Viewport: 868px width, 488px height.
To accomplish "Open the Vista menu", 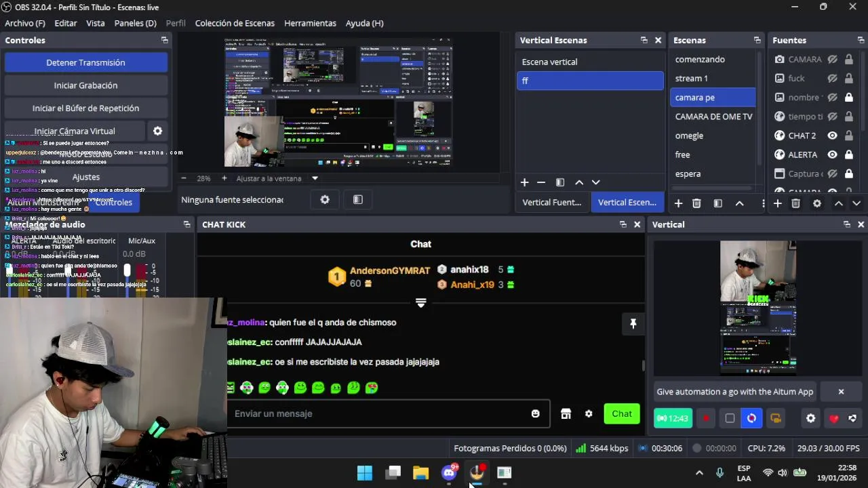I will (x=96, y=23).
